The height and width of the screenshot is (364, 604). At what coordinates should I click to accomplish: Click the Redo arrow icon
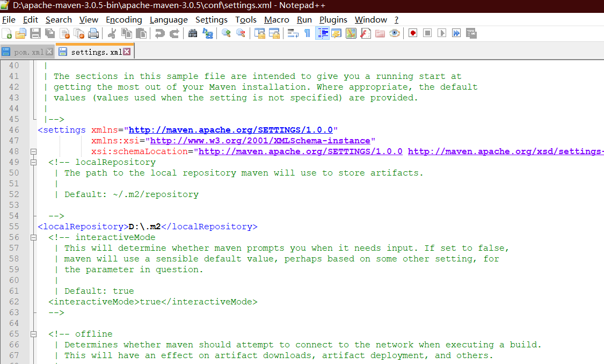pos(174,33)
